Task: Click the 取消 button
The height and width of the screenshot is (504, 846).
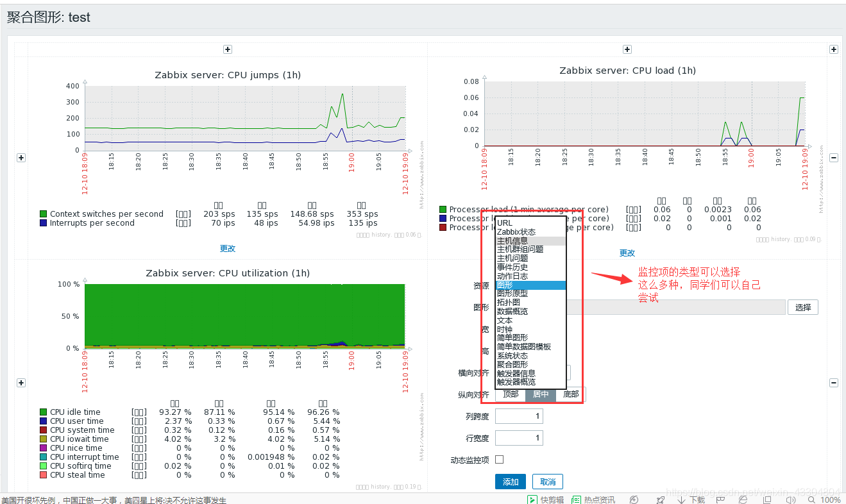Action: 548,482
